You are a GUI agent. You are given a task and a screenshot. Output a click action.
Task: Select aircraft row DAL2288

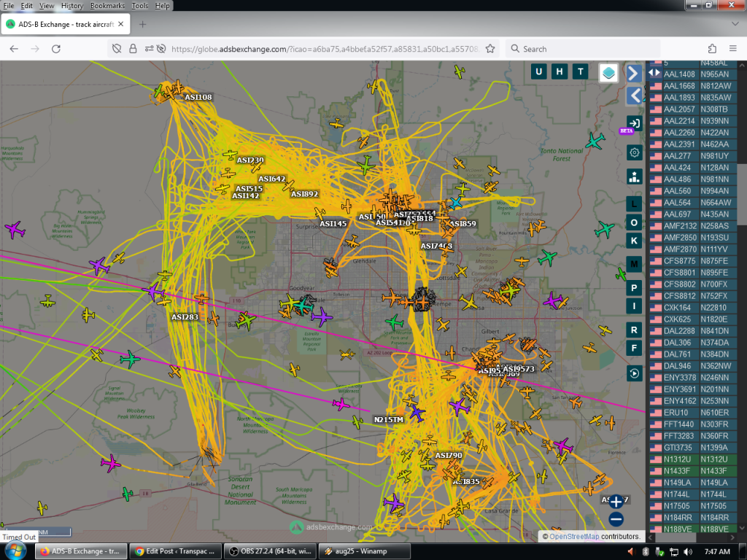[693, 331]
